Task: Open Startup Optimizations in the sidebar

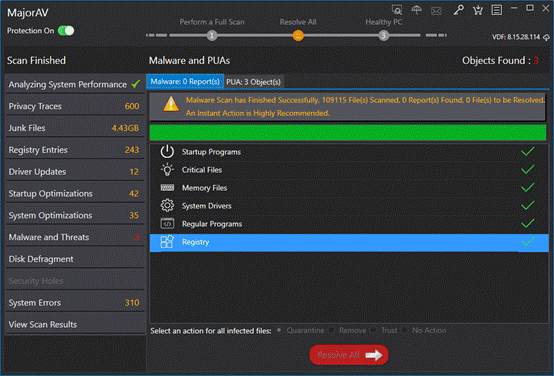Action: (x=75, y=193)
